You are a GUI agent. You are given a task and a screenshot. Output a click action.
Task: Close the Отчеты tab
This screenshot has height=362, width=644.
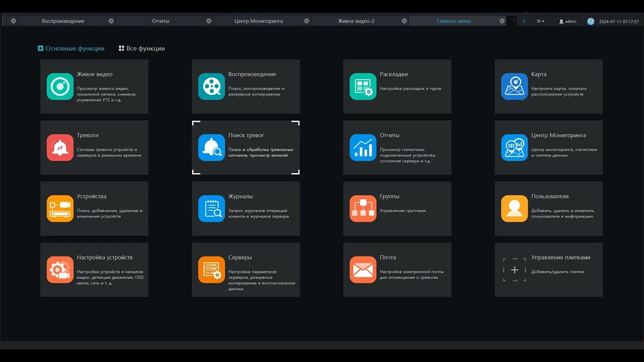(x=209, y=21)
